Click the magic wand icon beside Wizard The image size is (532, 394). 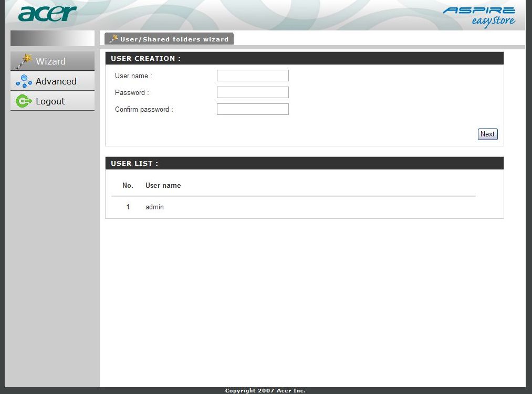[24, 61]
